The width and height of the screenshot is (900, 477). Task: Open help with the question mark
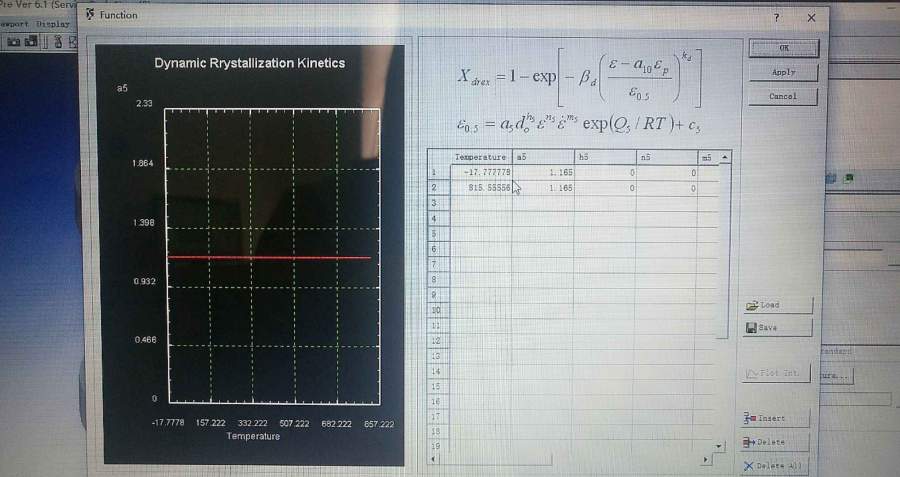click(776, 18)
